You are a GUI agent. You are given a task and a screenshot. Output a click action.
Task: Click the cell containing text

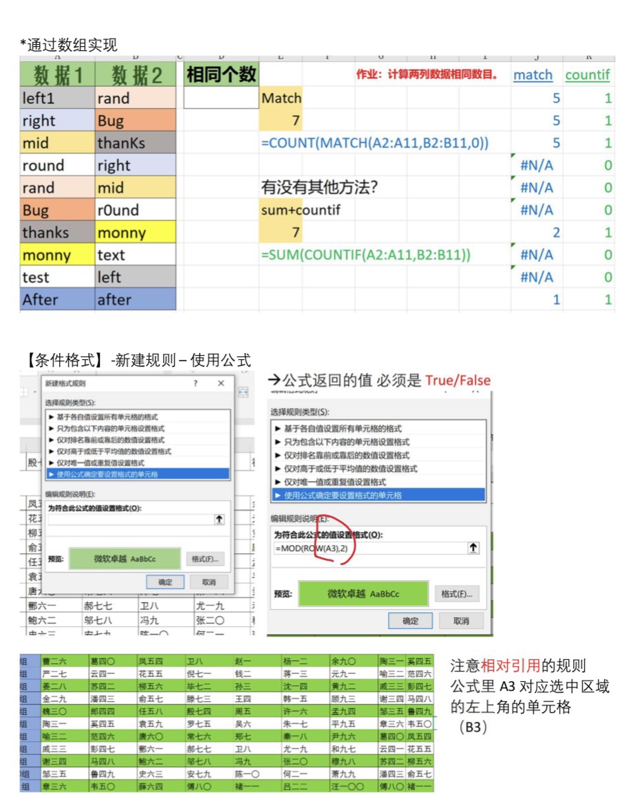pos(136,255)
